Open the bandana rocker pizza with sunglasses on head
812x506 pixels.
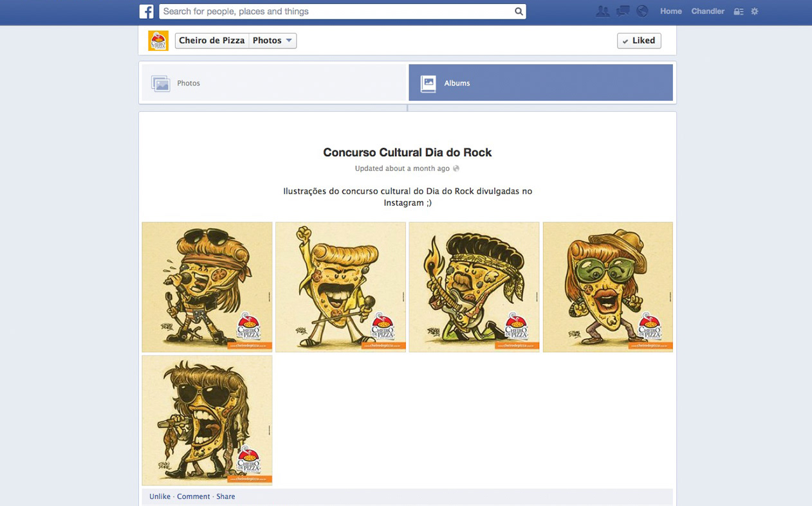point(207,287)
